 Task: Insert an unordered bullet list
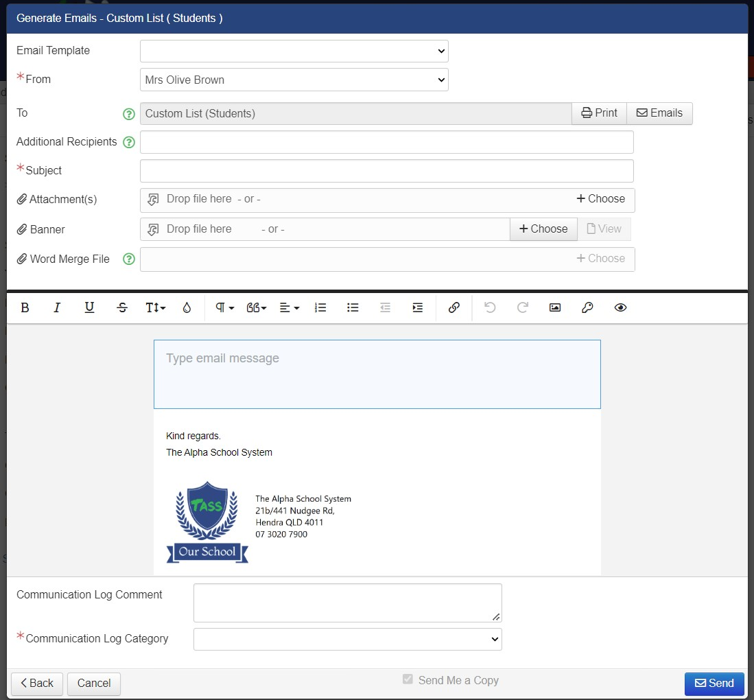coord(353,308)
